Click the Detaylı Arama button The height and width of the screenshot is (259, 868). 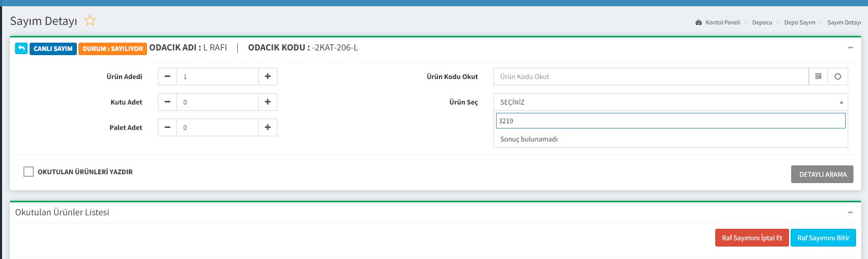tap(822, 174)
